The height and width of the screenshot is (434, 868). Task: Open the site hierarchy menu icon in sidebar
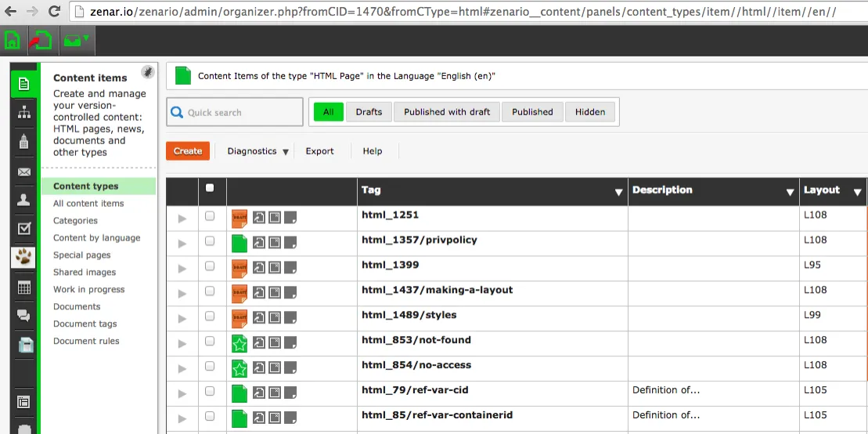(23, 113)
